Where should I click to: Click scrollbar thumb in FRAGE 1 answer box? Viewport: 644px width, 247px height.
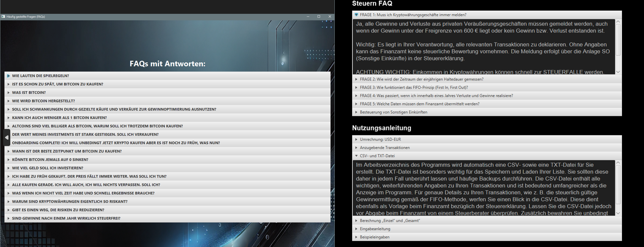pyautogui.click(x=618, y=40)
